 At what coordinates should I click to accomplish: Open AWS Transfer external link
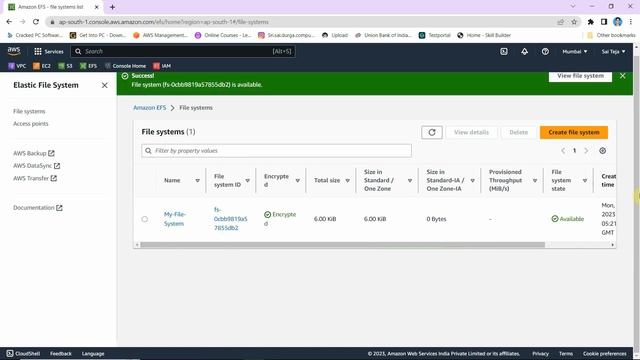click(x=35, y=178)
